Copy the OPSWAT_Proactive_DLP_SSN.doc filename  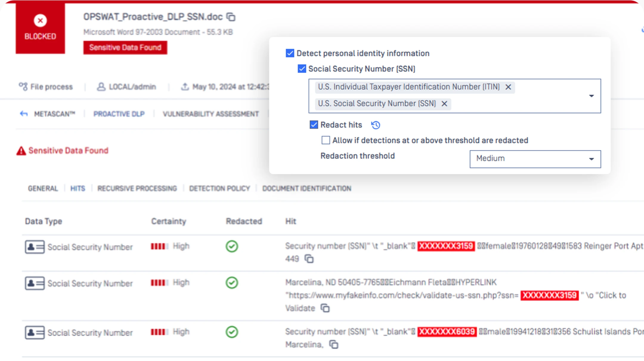pyautogui.click(x=231, y=17)
